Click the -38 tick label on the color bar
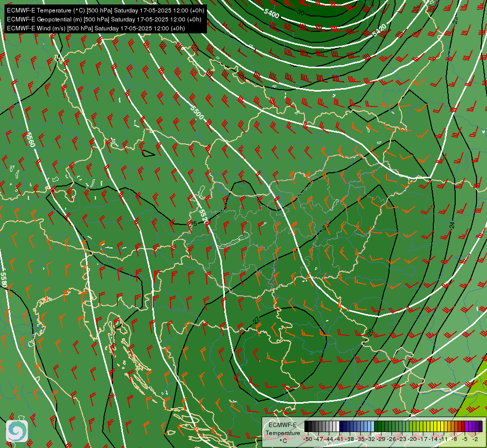Viewport: 487px width, 448px height. pos(350,439)
